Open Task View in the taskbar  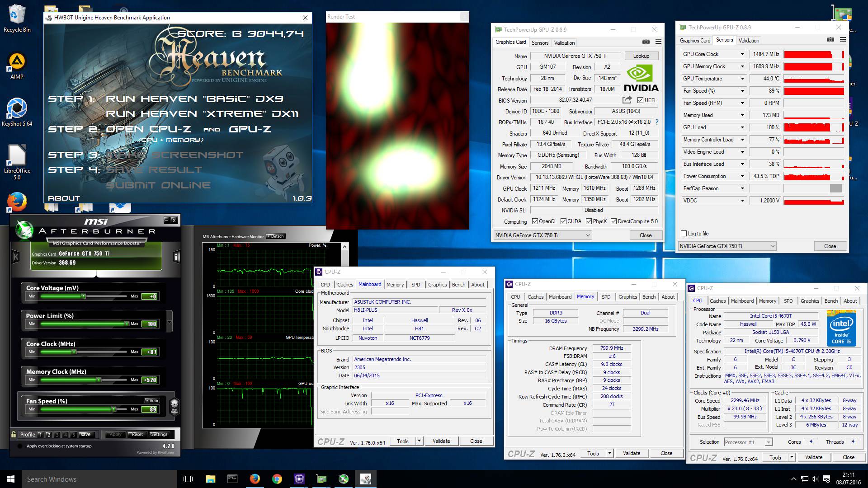[x=188, y=479]
